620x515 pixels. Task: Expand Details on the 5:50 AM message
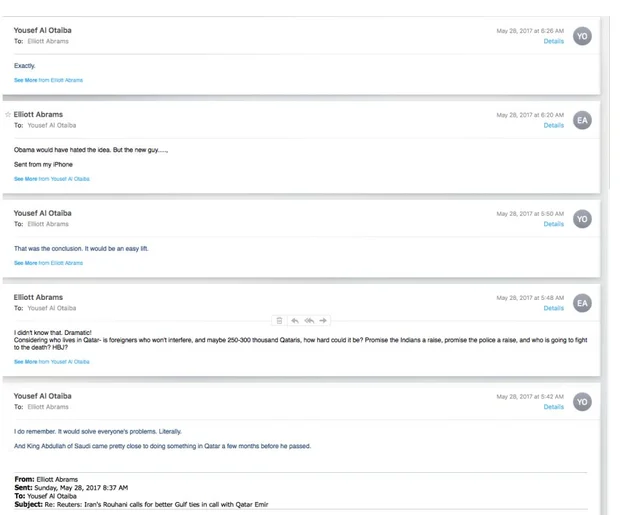click(x=553, y=224)
